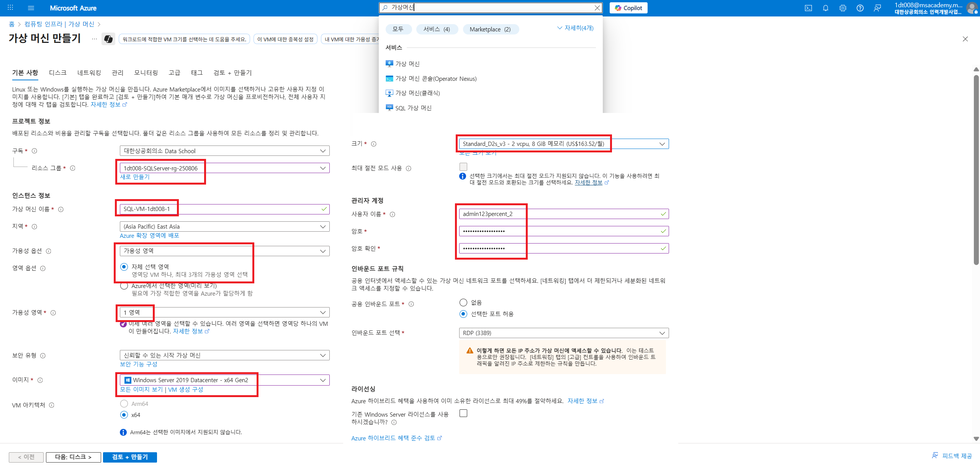
Task: Select the x64 architecture radio button
Action: 124,415
